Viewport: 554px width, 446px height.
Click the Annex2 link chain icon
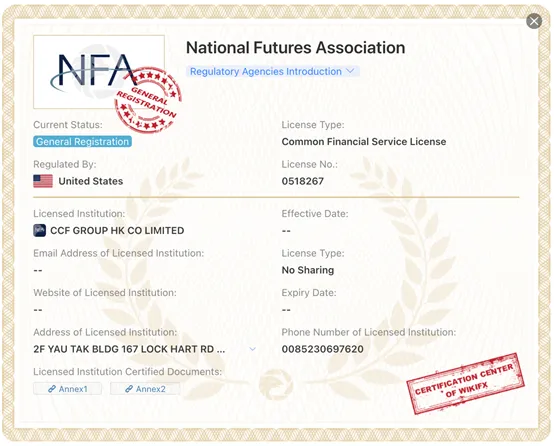point(129,389)
